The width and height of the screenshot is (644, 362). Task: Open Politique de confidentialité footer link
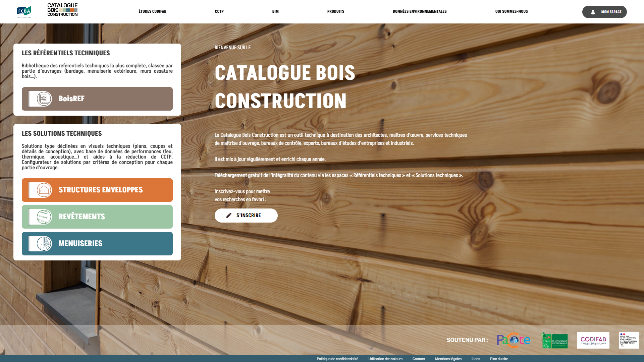(x=337, y=359)
